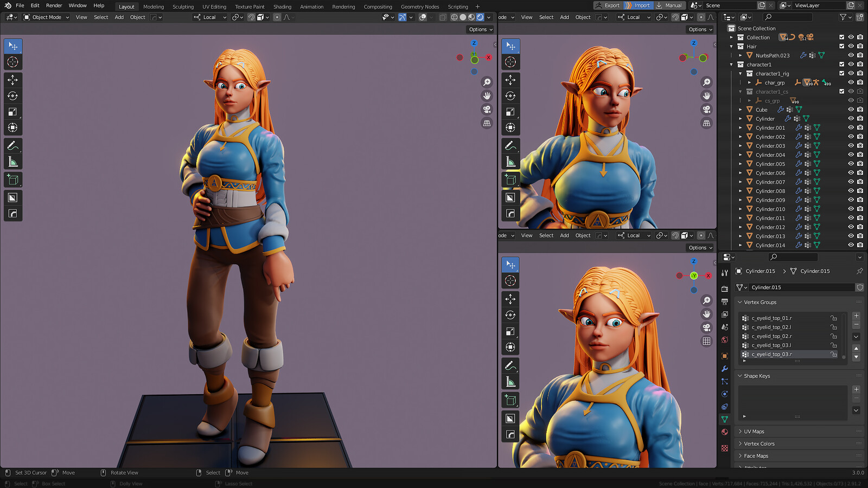Click the zoom gizmo in left viewport
868x488 pixels.
(x=487, y=82)
